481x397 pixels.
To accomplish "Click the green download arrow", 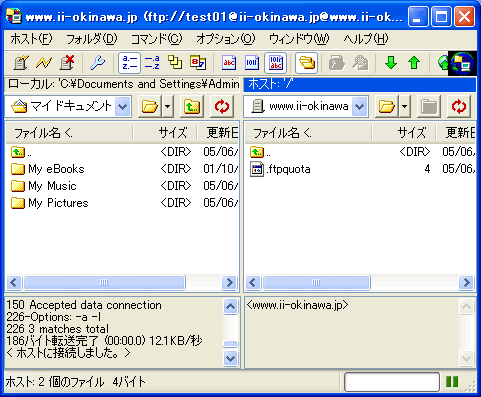I will point(391,63).
